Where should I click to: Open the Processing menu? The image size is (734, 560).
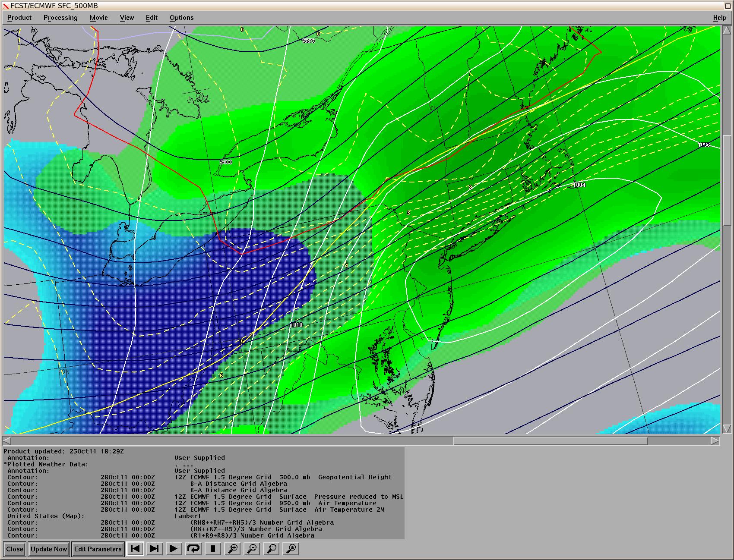[60, 18]
